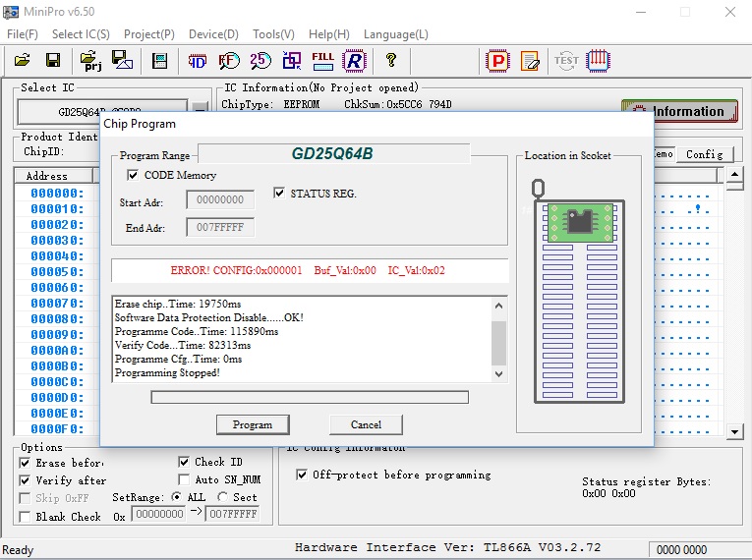Toggle Off-protect before programming
Image resolution: width=752 pixels, height=560 pixels.
click(302, 475)
